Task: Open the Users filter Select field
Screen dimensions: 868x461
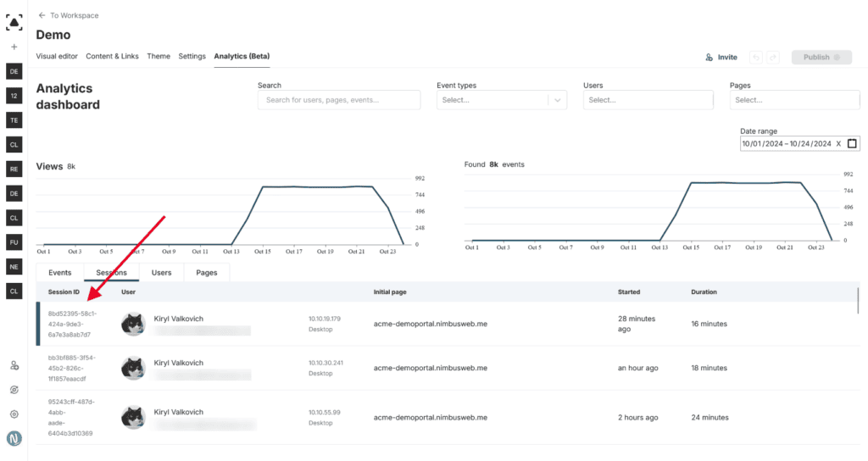Action: 648,100
